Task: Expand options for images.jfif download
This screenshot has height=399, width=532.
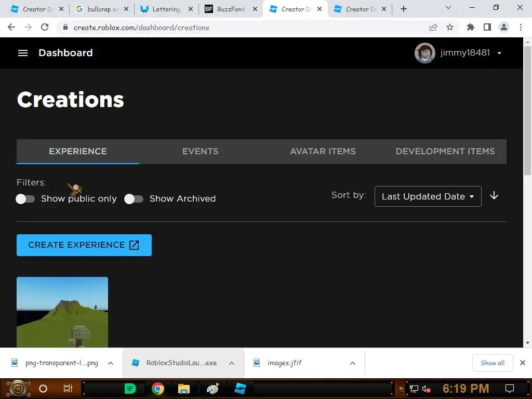Action: pyautogui.click(x=353, y=363)
